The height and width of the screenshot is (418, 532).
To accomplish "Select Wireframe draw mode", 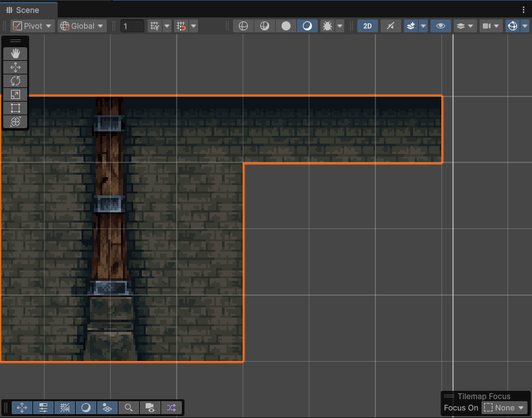I will [x=243, y=26].
